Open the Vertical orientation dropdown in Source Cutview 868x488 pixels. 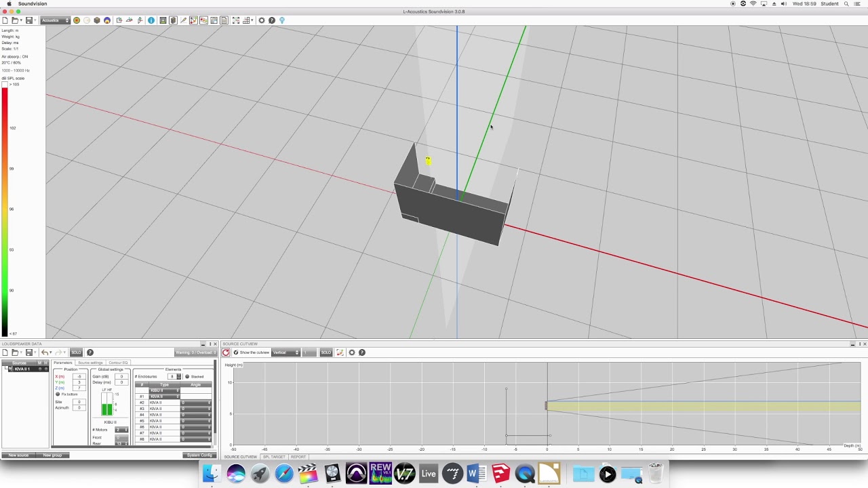286,352
